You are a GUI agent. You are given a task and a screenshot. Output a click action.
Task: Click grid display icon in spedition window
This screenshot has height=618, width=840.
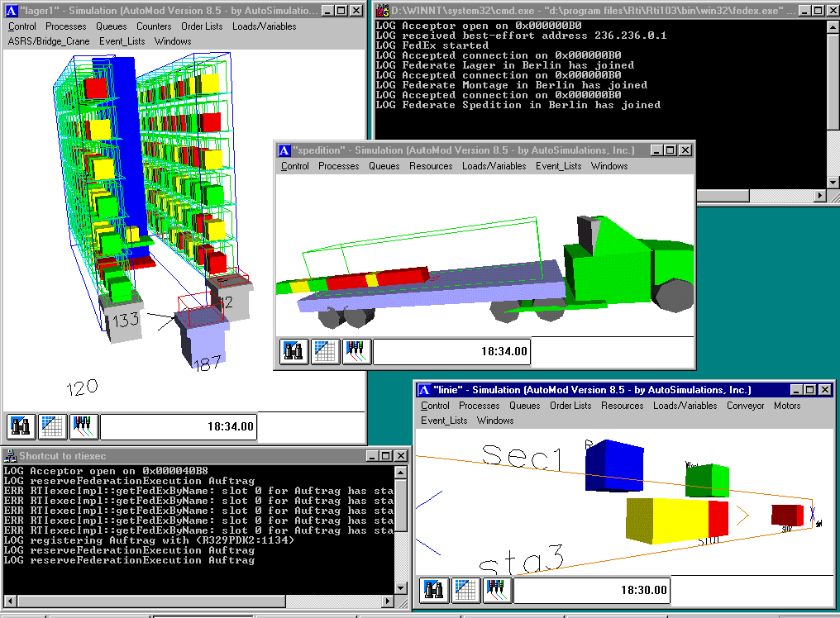tap(325, 351)
